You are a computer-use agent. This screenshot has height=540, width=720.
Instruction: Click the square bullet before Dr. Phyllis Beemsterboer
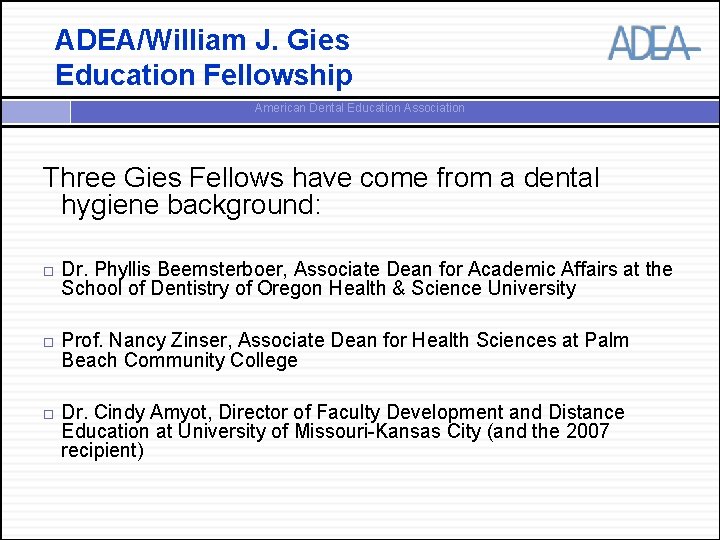[x=48, y=271]
